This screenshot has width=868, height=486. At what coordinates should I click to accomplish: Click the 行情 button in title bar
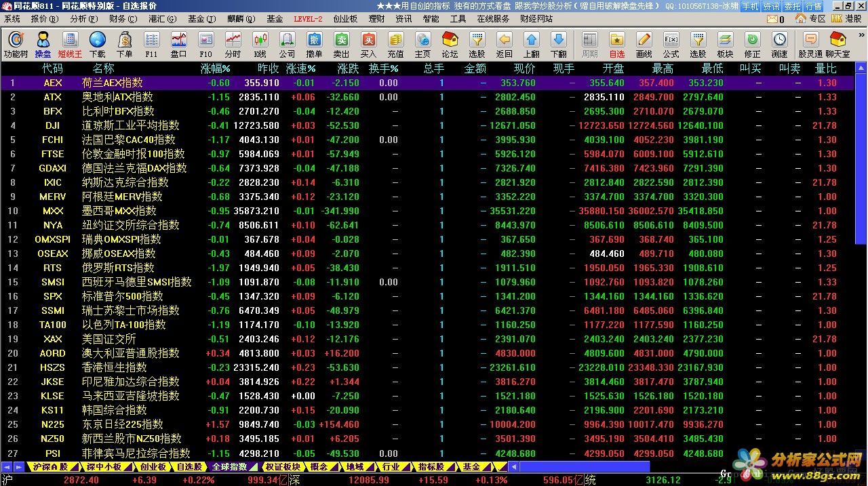[x=813, y=6]
